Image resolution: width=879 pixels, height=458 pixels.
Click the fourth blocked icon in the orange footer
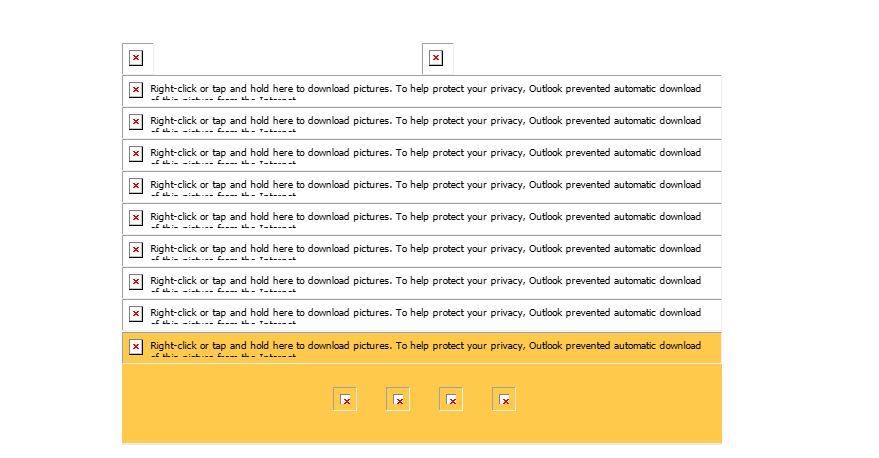(505, 400)
